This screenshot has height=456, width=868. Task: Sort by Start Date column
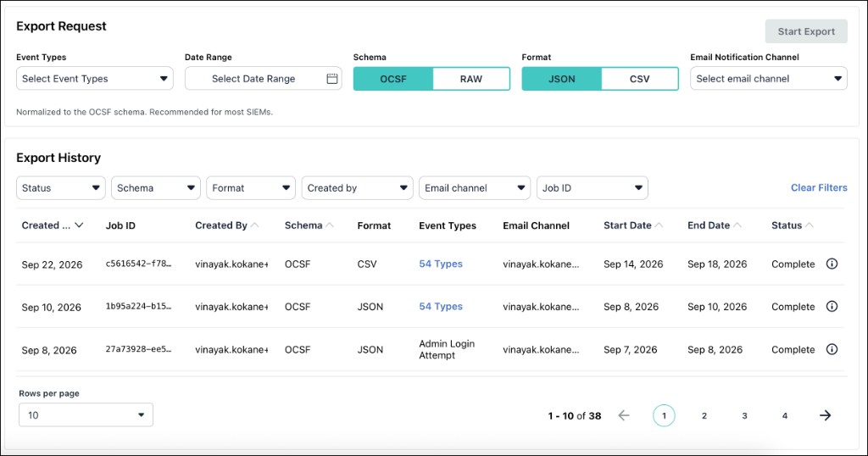point(633,225)
